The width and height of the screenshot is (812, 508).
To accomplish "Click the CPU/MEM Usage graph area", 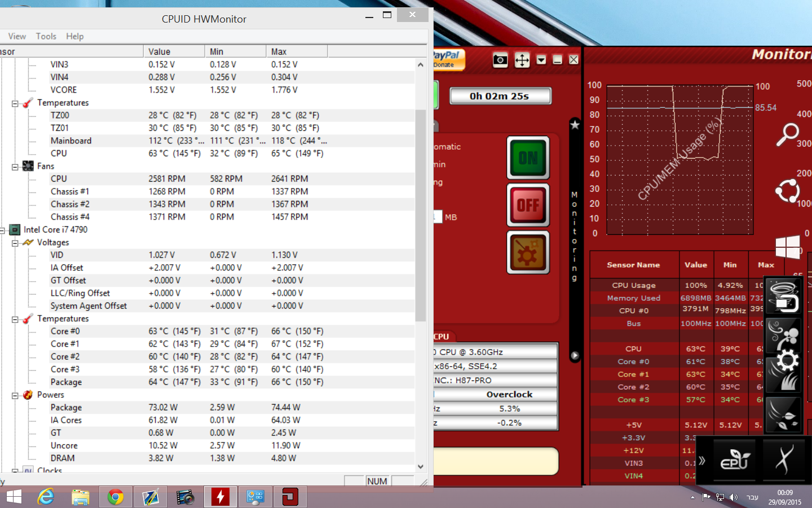I will [x=680, y=160].
